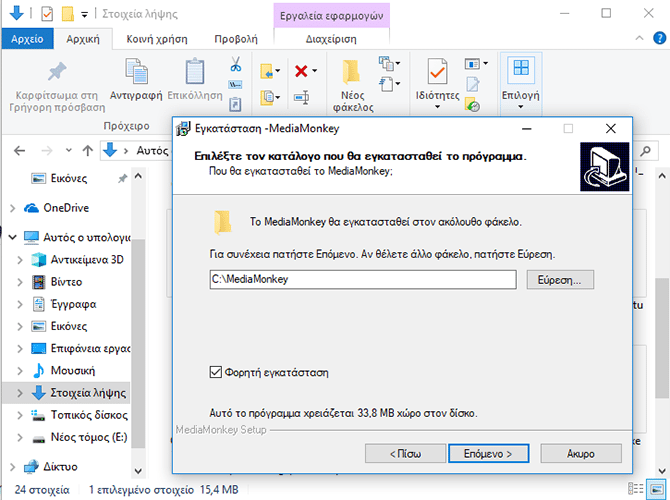
Task: Click the file list vertical scrollbar thumb
Action: [661, 338]
